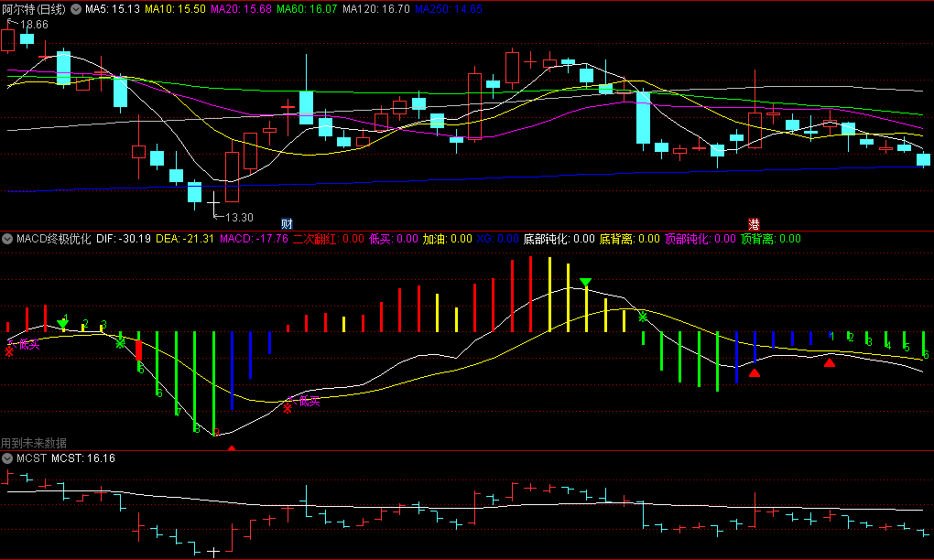Click the 18.66 high price label
934x560 pixels.
(34, 25)
